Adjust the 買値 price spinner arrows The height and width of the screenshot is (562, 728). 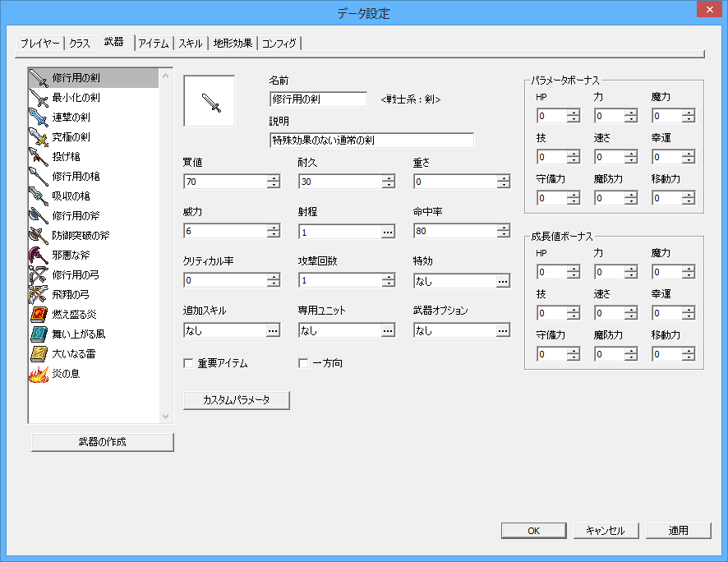pos(274,182)
